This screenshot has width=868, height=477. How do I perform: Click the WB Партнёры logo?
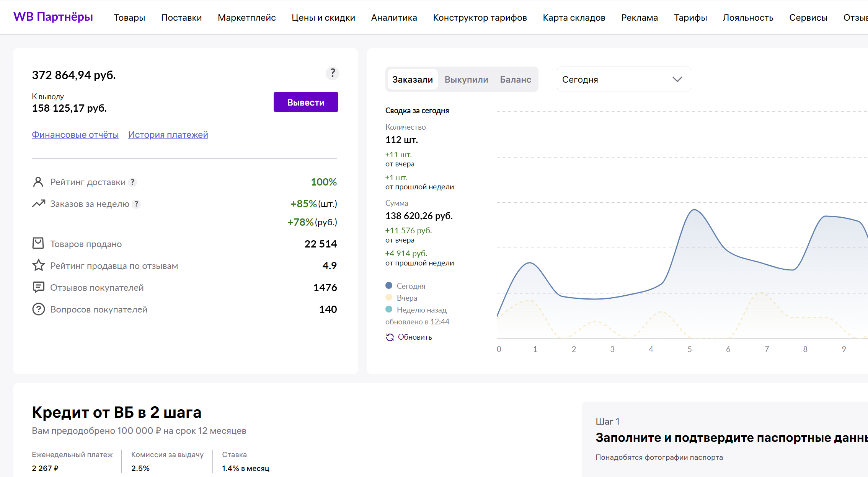click(53, 17)
